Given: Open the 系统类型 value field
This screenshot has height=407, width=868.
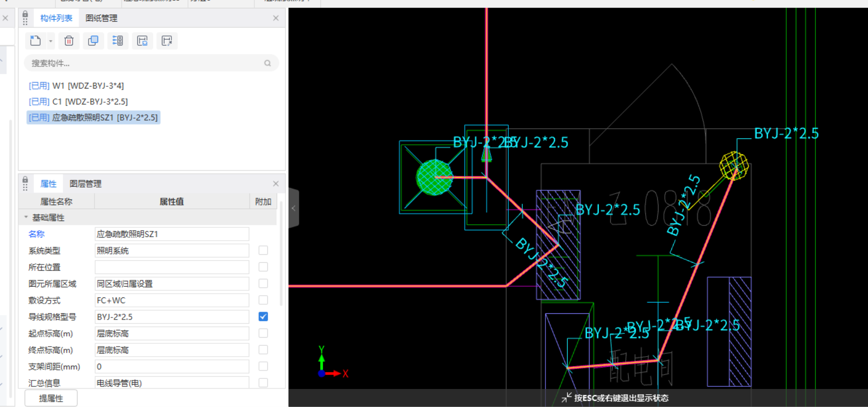Looking at the screenshot, I should (172, 250).
